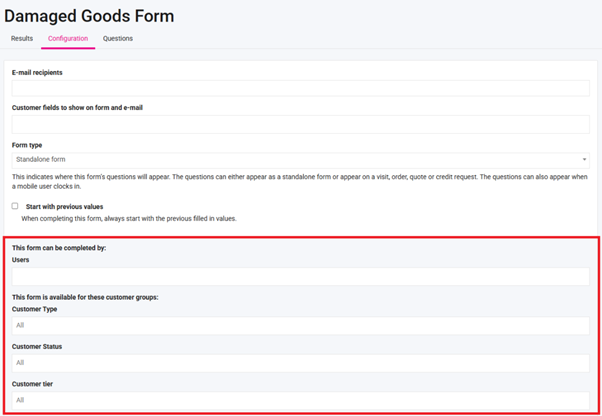602x416 pixels.
Task: Expand the Customer tier selector showing All
Action: point(300,399)
